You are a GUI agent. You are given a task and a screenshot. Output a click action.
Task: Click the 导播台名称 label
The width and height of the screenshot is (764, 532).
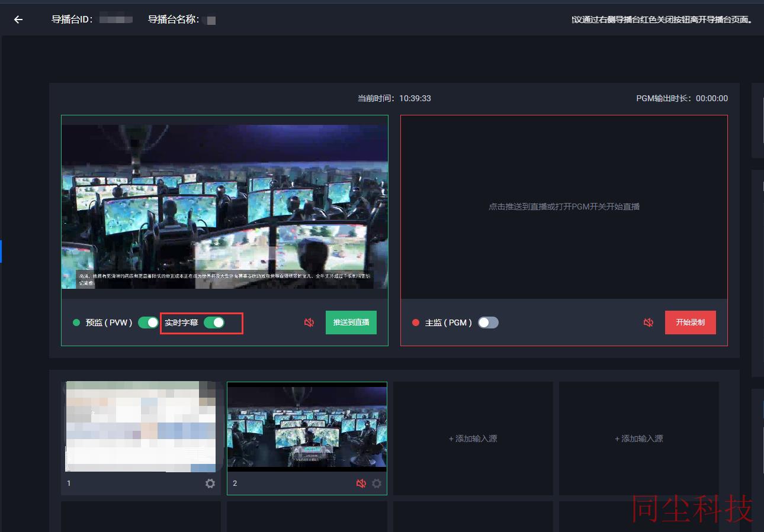[174, 20]
